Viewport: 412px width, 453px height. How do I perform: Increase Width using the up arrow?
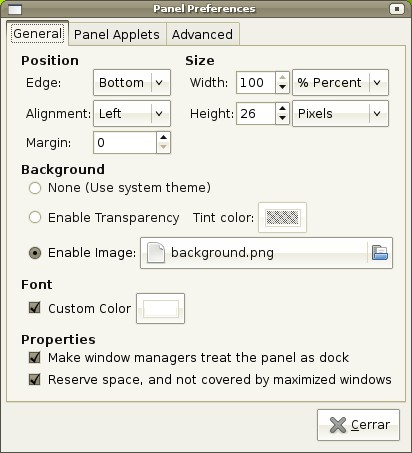point(282,77)
